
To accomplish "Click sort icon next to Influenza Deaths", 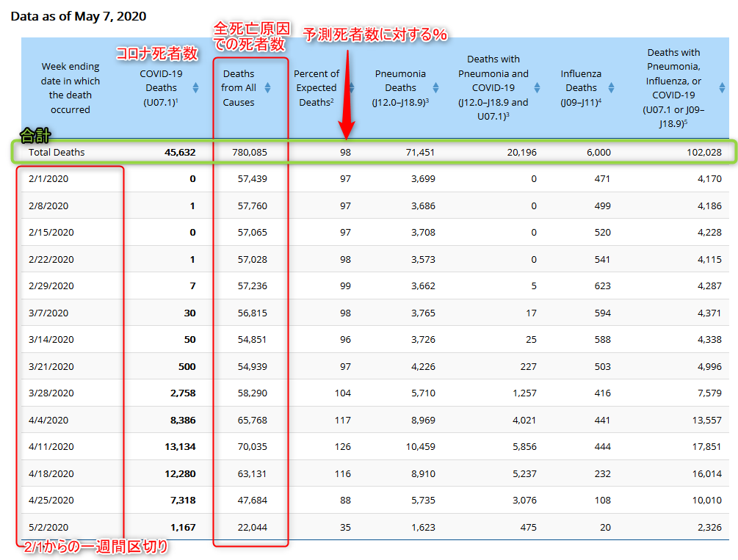I will [x=612, y=88].
